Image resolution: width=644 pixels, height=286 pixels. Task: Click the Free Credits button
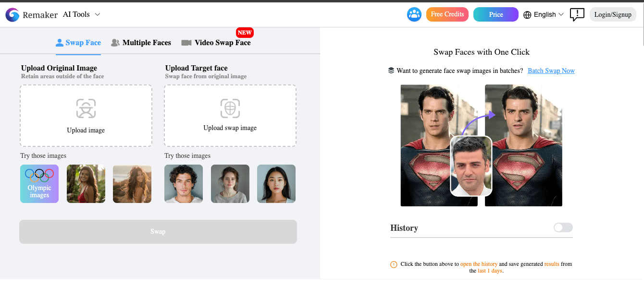447,14
